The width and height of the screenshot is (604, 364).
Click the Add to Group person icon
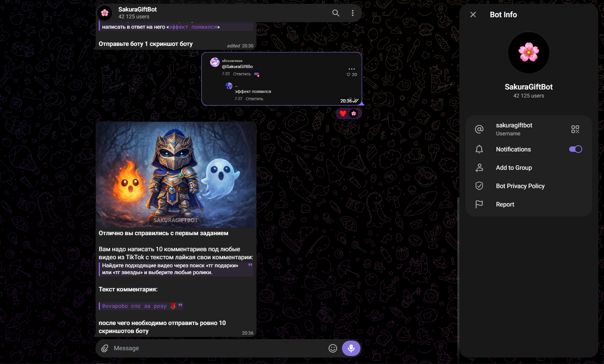(x=479, y=167)
